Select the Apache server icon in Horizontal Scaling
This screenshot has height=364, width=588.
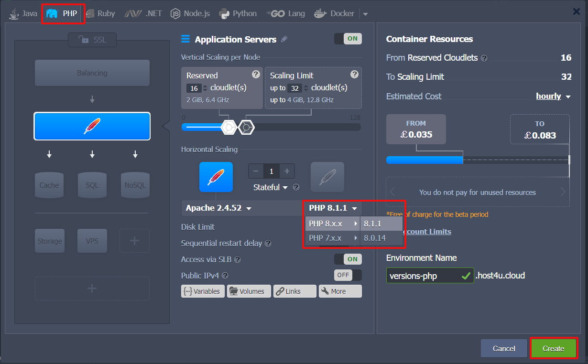coord(216,177)
